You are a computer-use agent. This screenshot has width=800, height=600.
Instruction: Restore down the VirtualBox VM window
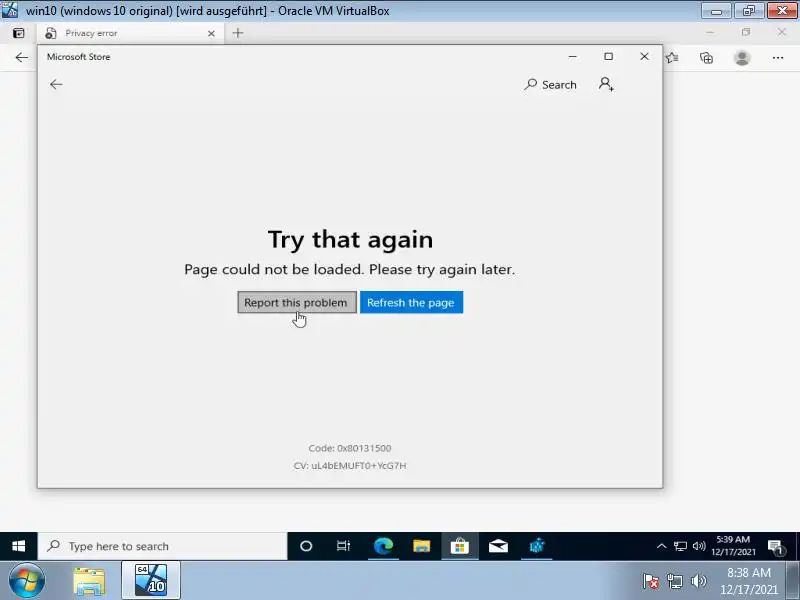749,10
